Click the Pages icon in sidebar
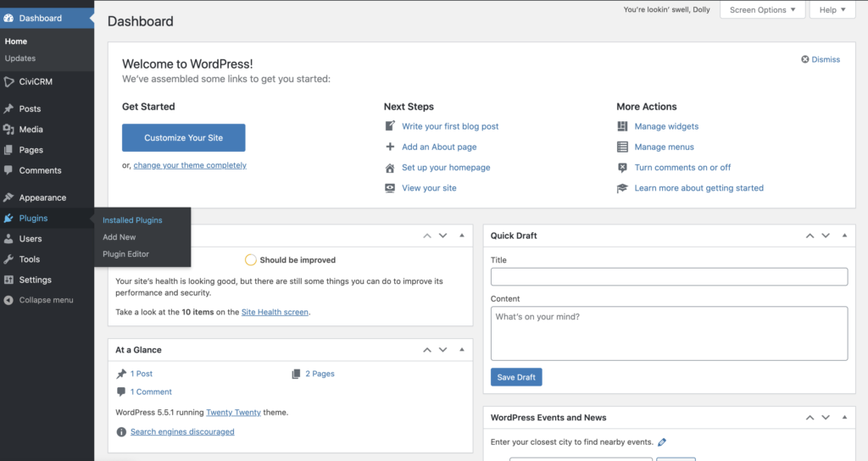868x461 pixels. [8, 150]
